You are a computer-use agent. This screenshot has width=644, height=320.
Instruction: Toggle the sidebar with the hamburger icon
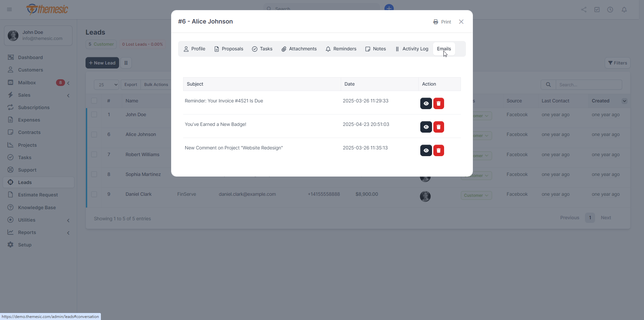(9, 10)
